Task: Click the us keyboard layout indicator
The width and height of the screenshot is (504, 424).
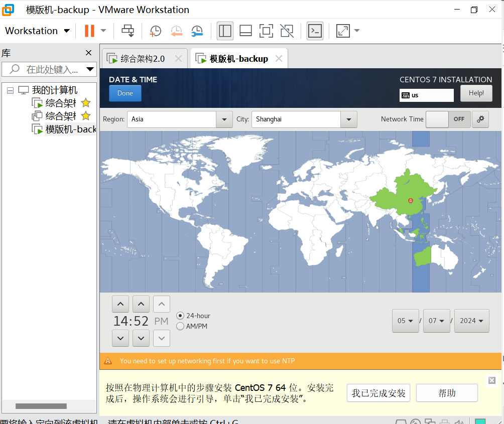Action: 427,95
